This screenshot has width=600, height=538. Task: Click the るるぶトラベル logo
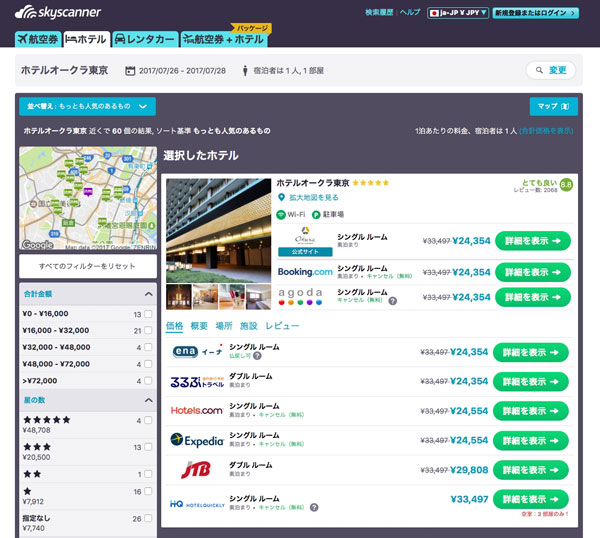tap(197, 382)
